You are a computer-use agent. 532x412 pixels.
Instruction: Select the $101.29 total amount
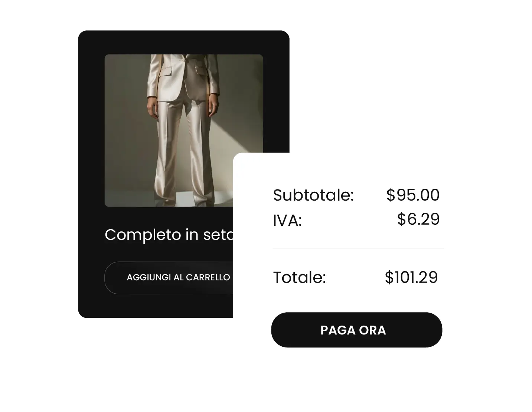[411, 277]
